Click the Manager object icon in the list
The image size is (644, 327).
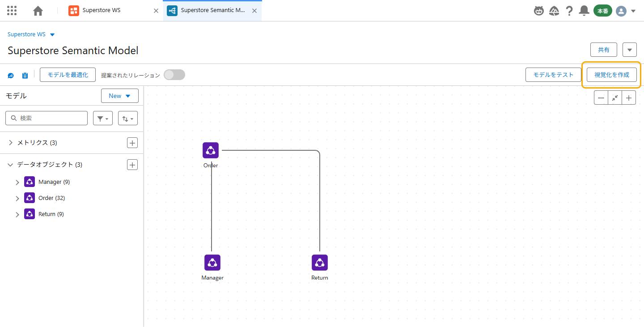pos(30,182)
